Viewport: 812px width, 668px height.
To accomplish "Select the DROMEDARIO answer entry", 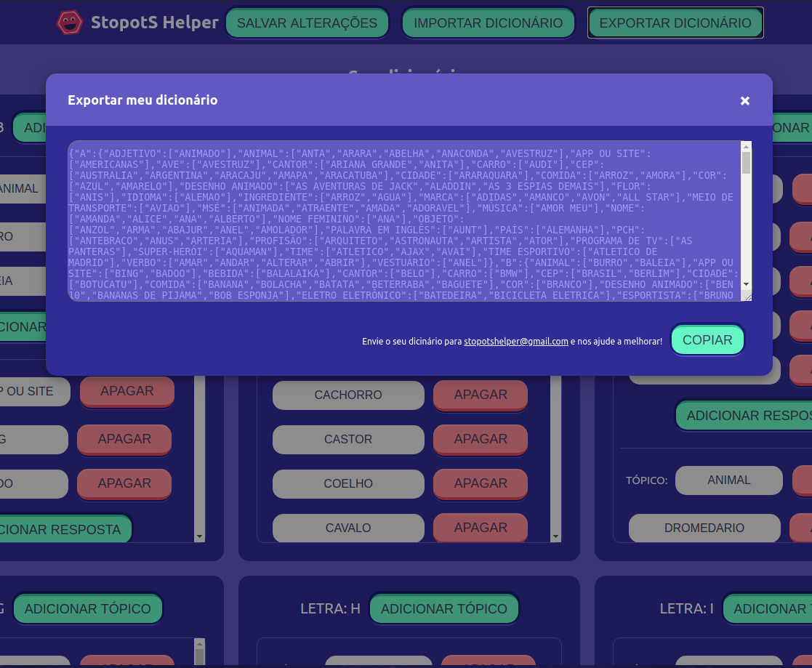I will click(x=704, y=528).
